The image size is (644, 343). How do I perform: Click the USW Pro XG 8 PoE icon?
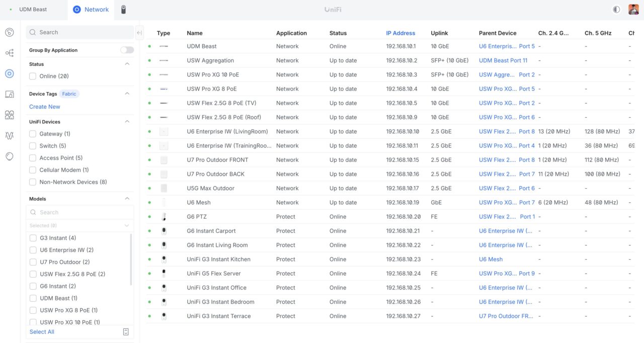(164, 89)
